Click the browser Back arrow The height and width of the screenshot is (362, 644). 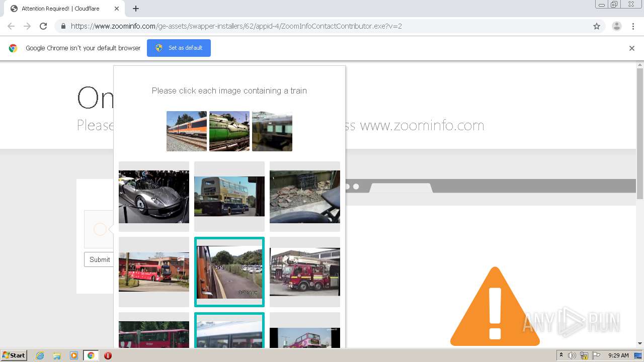click(x=11, y=26)
